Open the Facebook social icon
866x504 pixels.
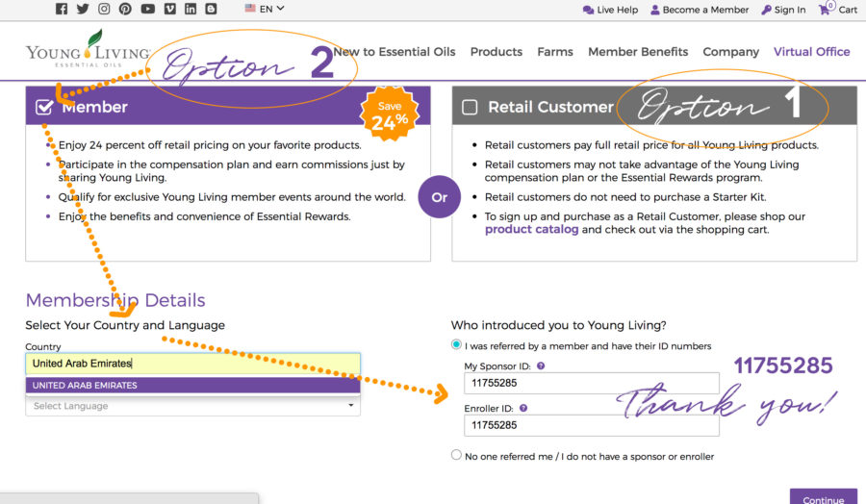[62, 9]
